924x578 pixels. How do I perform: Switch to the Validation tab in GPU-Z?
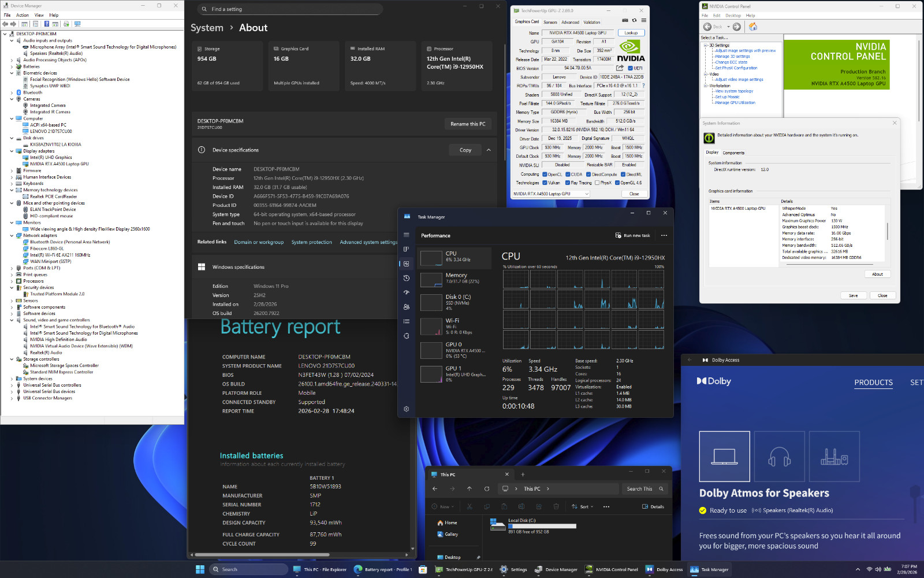pyautogui.click(x=592, y=22)
